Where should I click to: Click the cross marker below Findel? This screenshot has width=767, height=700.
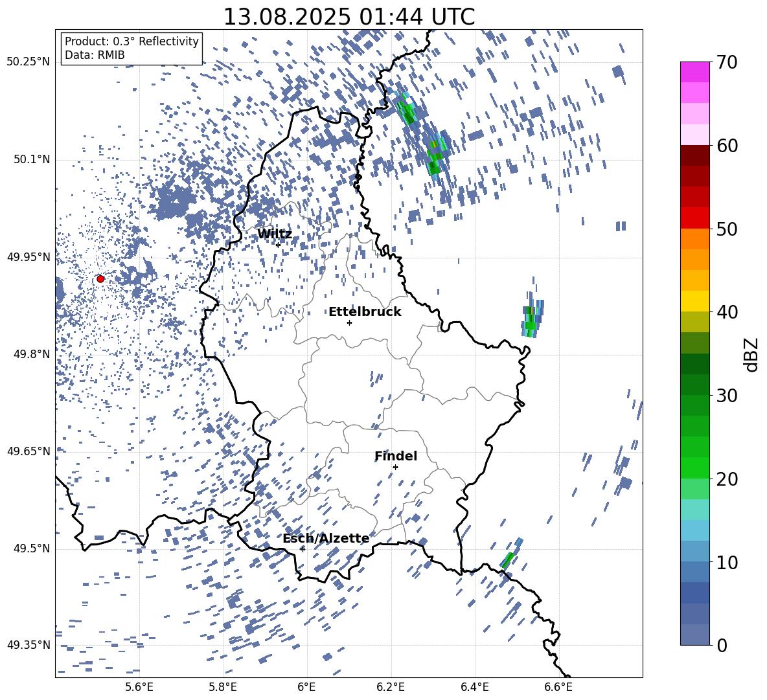point(395,467)
